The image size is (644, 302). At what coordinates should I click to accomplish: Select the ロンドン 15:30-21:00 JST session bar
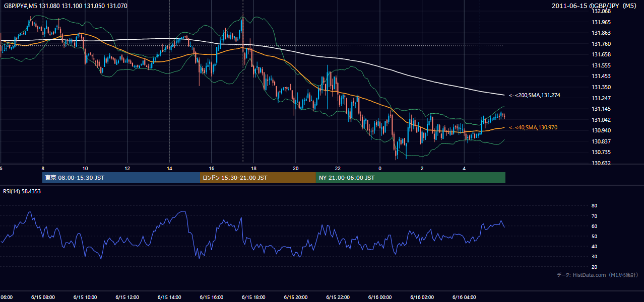pyautogui.click(x=258, y=178)
